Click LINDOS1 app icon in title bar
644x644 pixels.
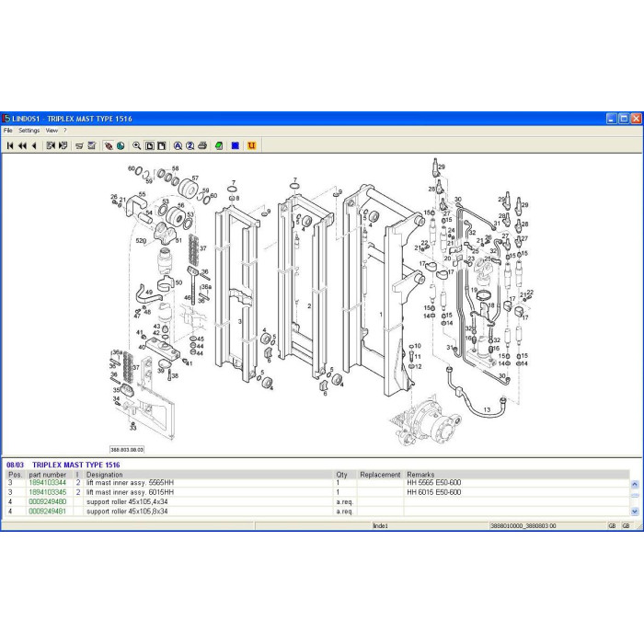(6, 119)
